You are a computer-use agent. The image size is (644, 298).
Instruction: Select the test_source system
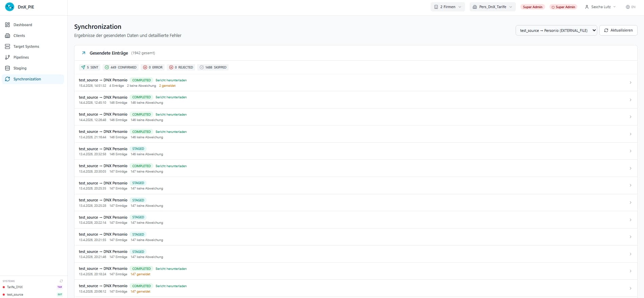click(15, 295)
